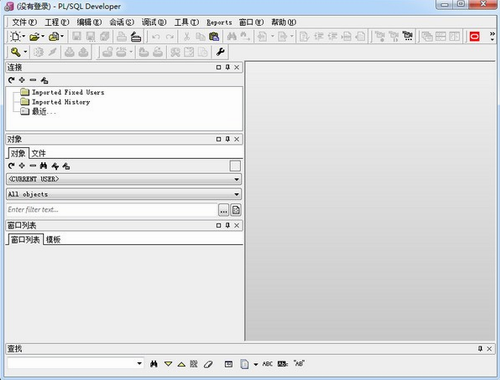500x380 pixels.
Task: Click the red Oracle icon in toolbar
Action: tap(474, 36)
